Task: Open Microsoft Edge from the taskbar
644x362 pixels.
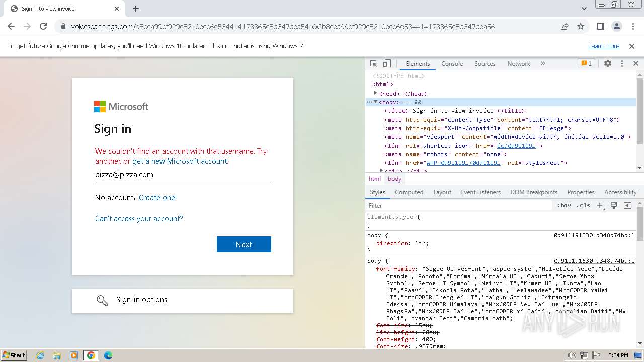Action: (108, 355)
